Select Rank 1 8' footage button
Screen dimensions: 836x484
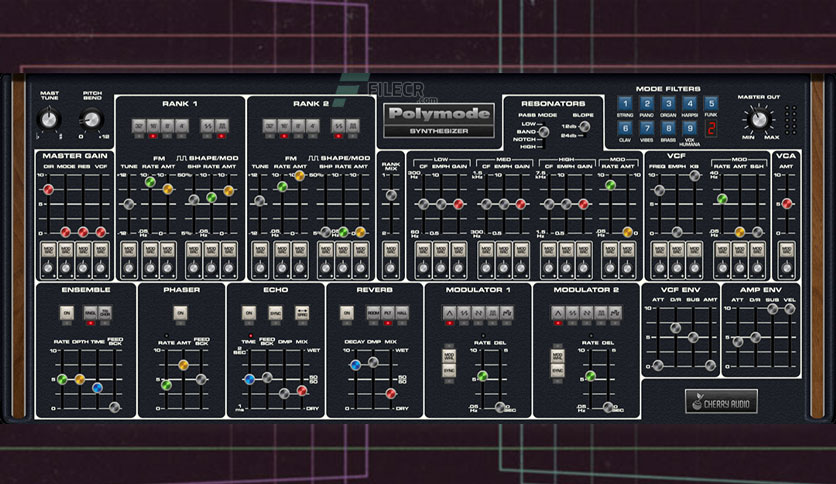(x=167, y=126)
